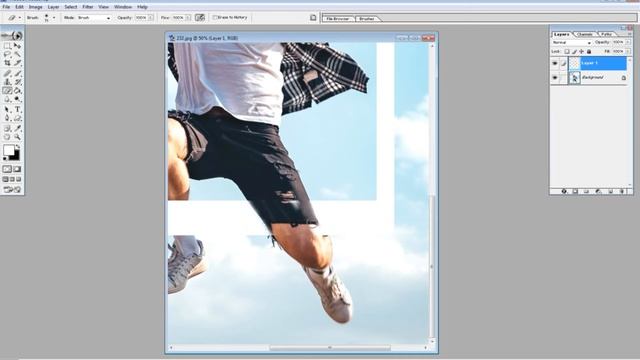Select the Paint Bucket tool
The width and height of the screenshot is (640, 360).
(x=18, y=91)
